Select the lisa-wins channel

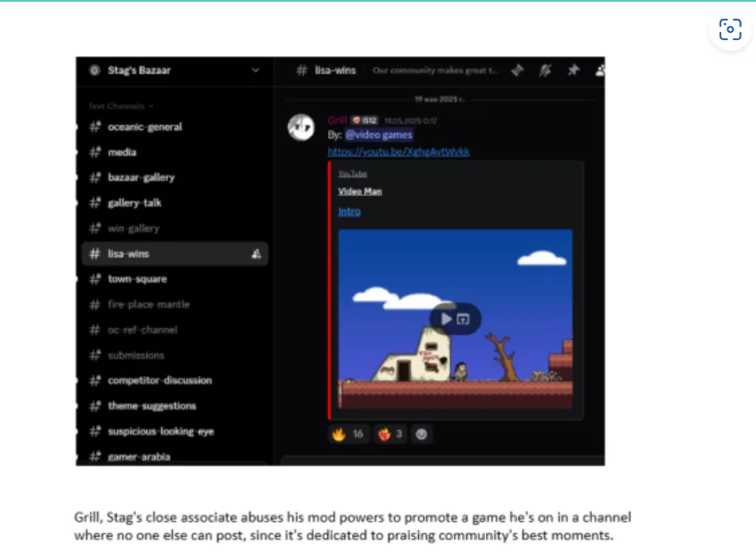(175, 254)
